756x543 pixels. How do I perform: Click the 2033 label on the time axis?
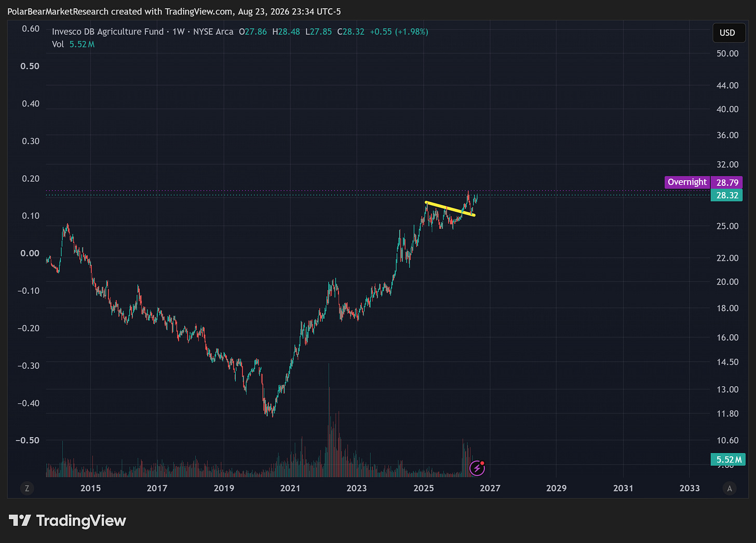690,488
